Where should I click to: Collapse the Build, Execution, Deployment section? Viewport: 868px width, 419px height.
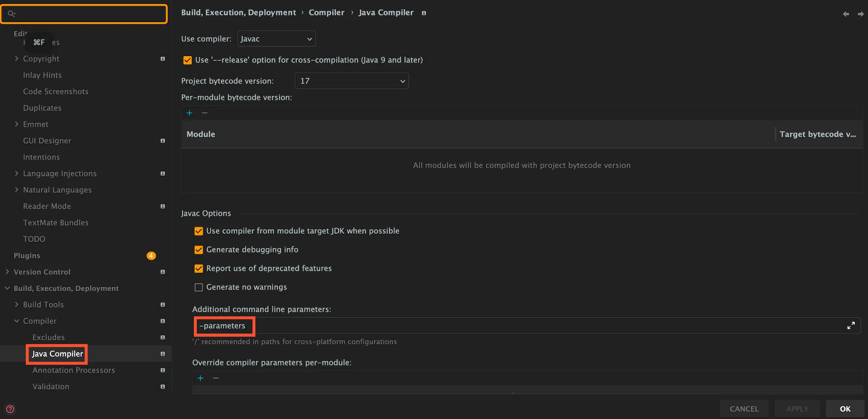(7, 288)
